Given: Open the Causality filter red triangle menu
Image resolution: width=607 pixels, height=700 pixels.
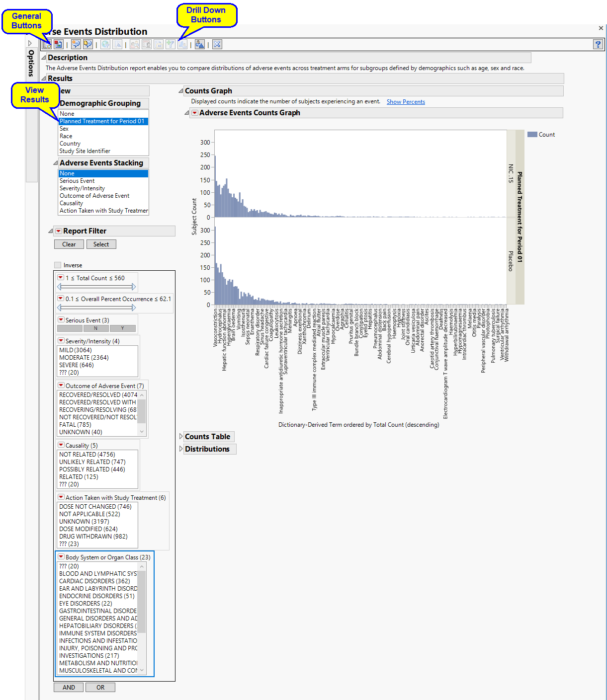Looking at the screenshot, I should [x=61, y=445].
